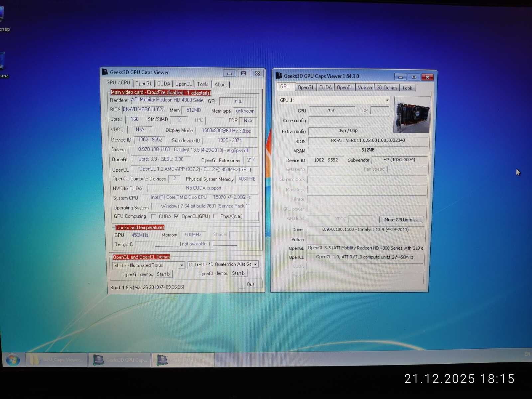Open the Tools tab in the build 1.8.6 window

click(x=202, y=84)
